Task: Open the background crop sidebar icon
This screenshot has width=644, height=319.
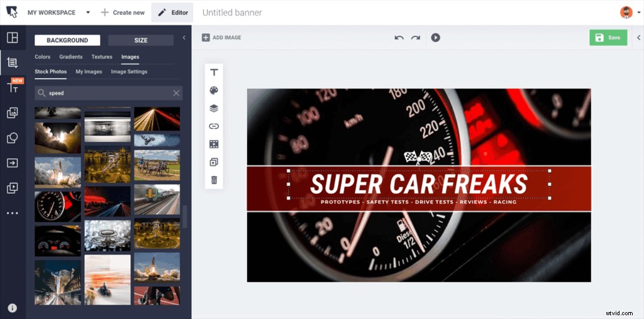Action: [x=13, y=62]
